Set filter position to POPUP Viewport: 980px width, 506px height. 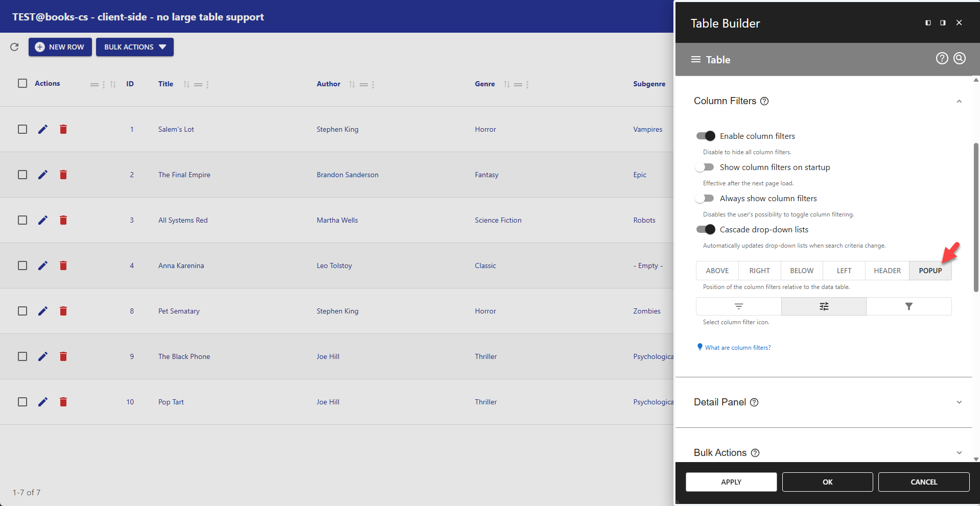point(930,271)
